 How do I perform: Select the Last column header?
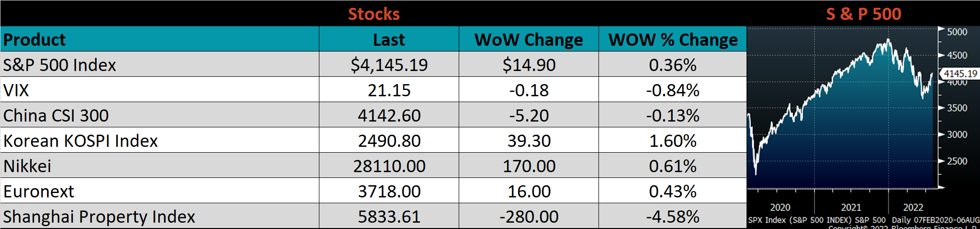[389, 39]
